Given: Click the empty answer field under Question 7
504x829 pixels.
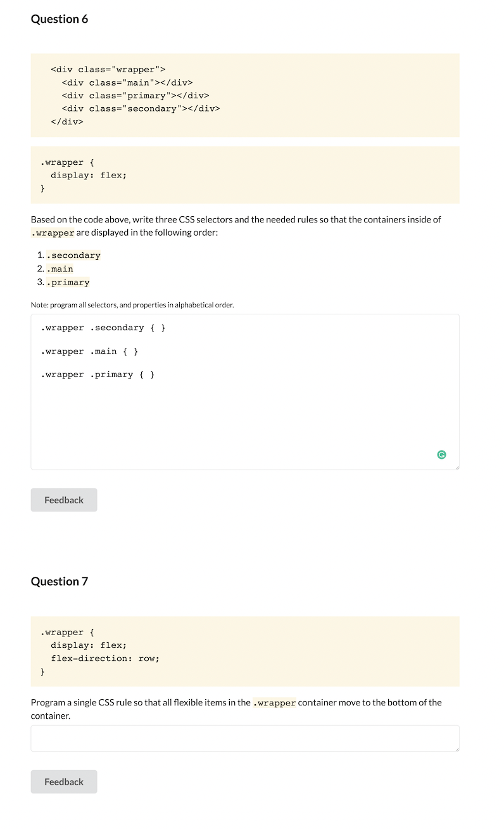Looking at the screenshot, I should [245, 738].
